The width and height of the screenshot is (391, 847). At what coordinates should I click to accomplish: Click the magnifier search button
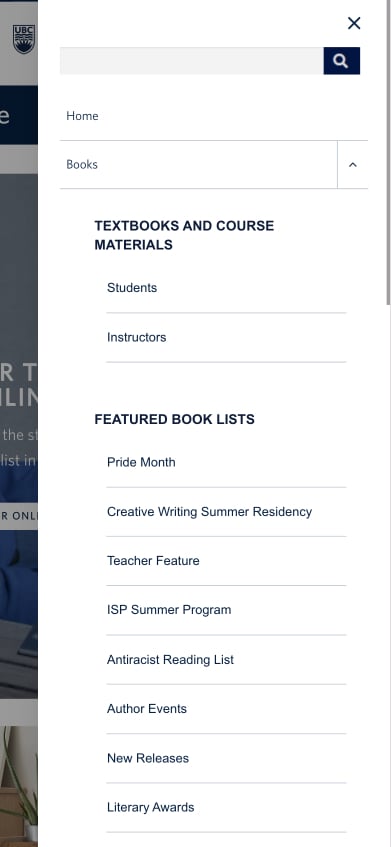[341, 61]
